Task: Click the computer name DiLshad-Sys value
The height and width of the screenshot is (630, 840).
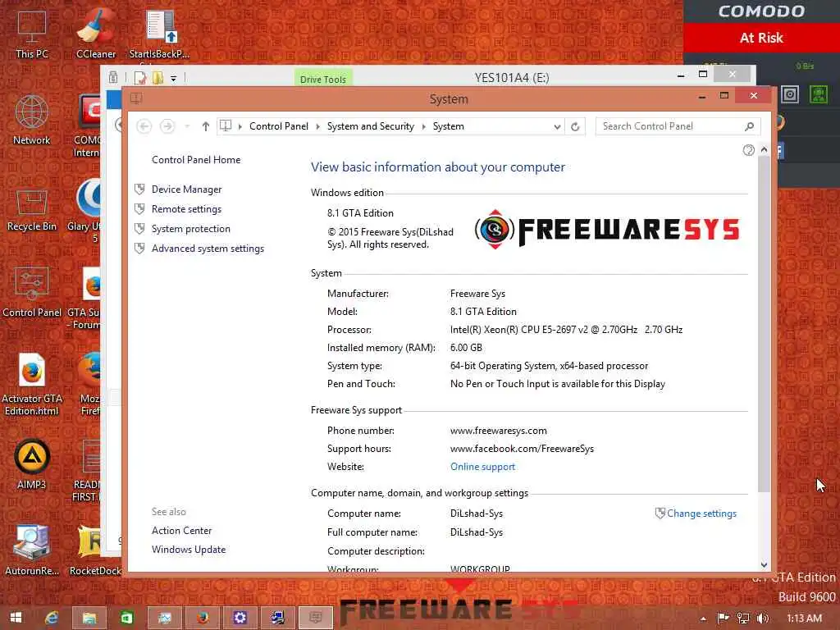Action: pyautogui.click(x=477, y=514)
